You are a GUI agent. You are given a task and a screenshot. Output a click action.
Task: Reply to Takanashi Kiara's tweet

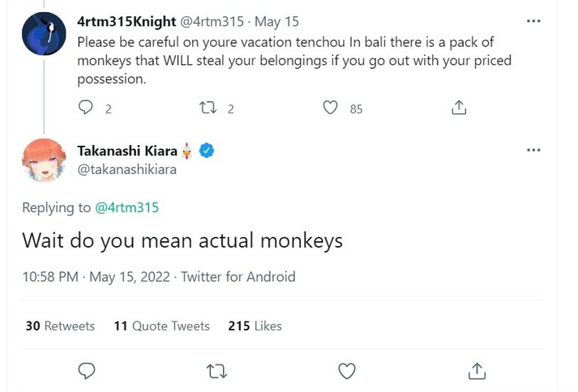coord(87,371)
